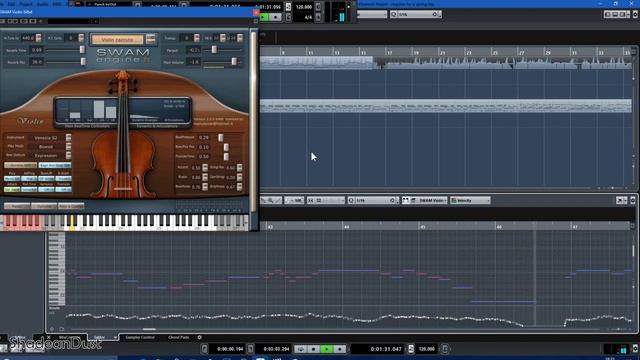Adjust the P.T. Cents stepper
This screenshot has width=640, height=360.
[81, 38]
